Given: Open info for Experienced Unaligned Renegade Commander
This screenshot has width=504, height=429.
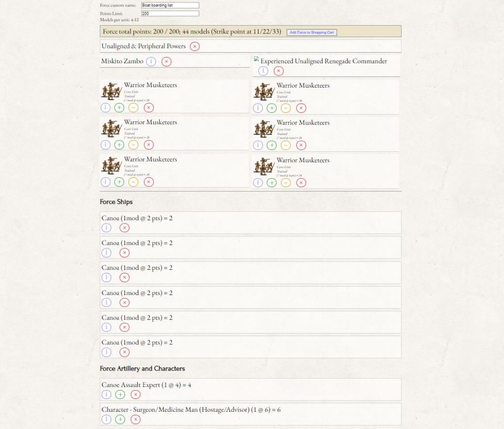Looking at the screenshot, I should [x=263, y=71].
